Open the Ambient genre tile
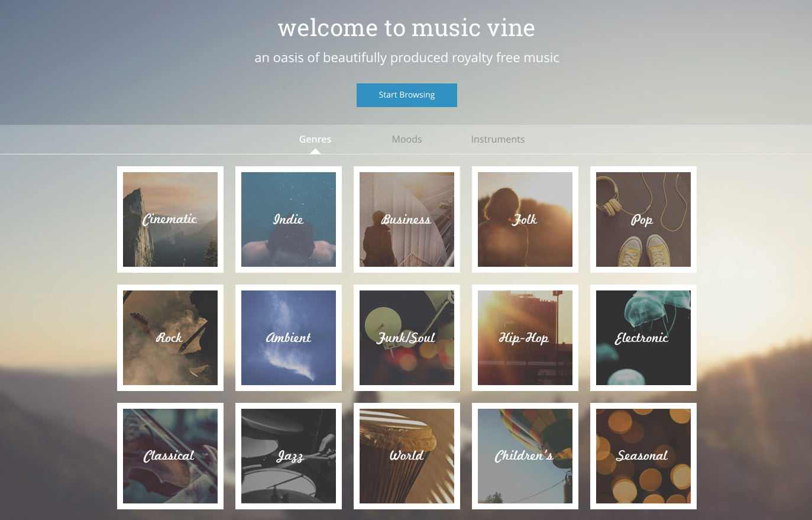Viewport: 812px width, 520px height. (289, 338)
